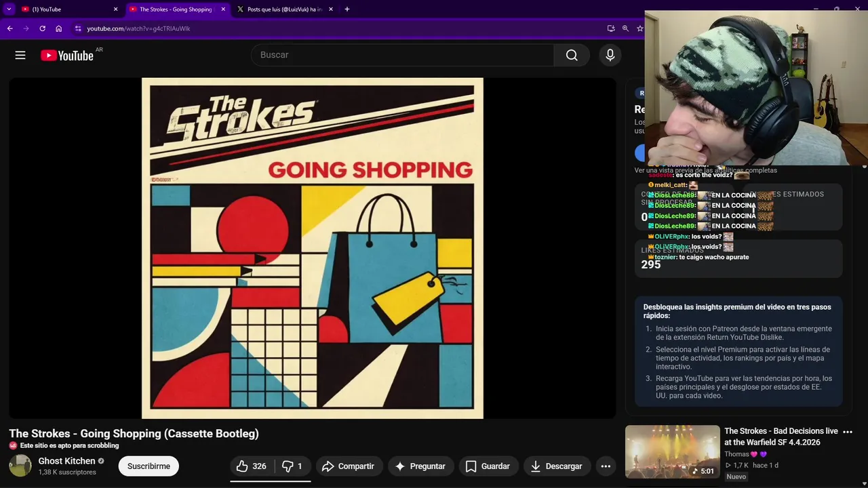Open Bad Decisions live video thumbnail

(x=672, y=451)
